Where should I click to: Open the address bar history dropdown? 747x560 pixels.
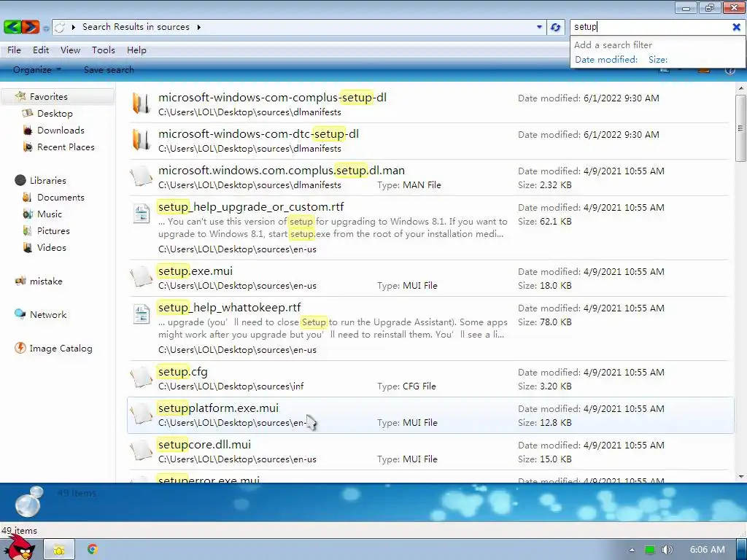539,27
